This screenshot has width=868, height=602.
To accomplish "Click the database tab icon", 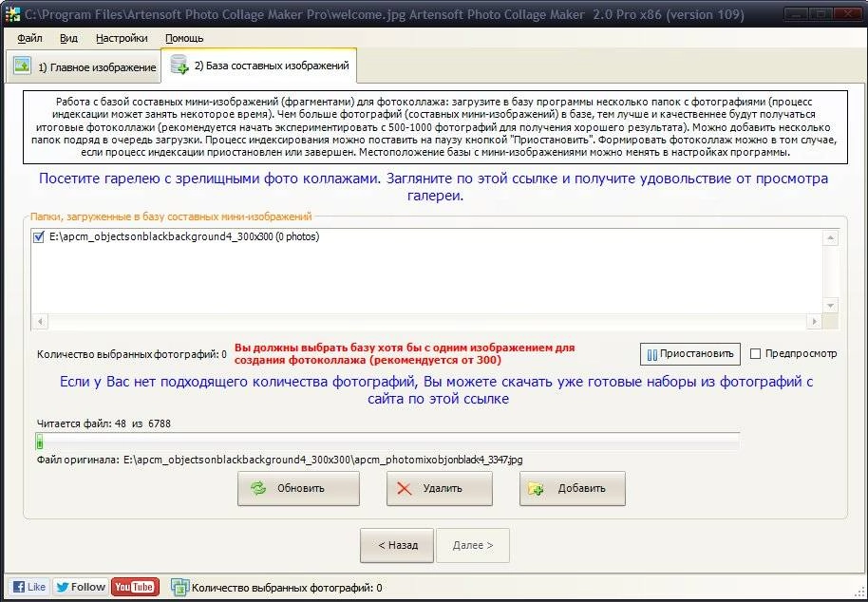I will click(x=179, y=65).
